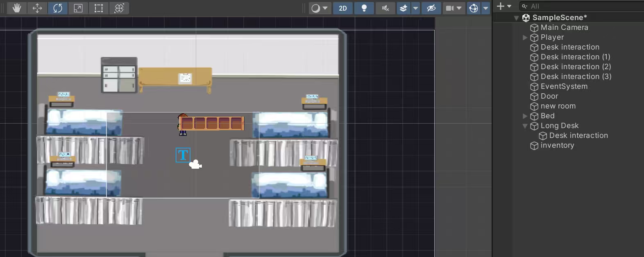Select the inventory object in hierarchy
Viewport: 644px width, 257px height.
(x=557, y=145)
